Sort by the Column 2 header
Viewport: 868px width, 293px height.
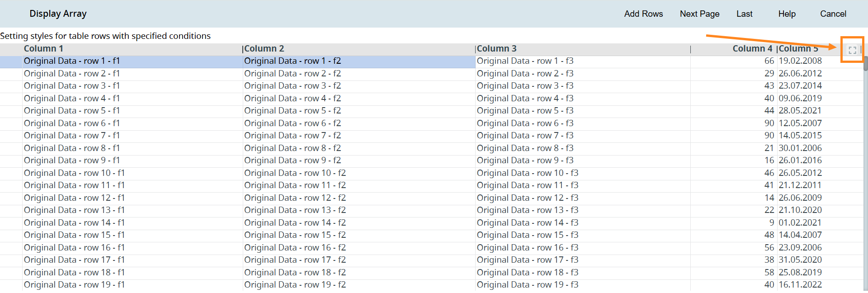point(264,49)
